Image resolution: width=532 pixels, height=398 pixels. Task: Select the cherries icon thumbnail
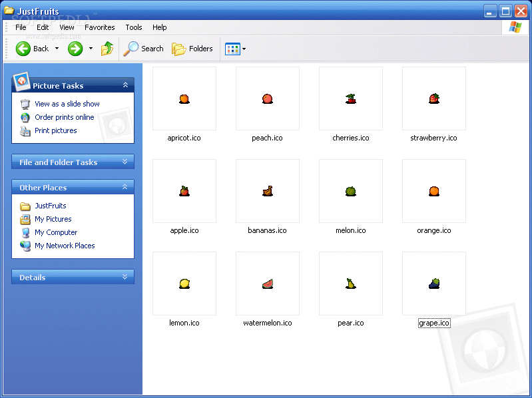pos(351,99)
